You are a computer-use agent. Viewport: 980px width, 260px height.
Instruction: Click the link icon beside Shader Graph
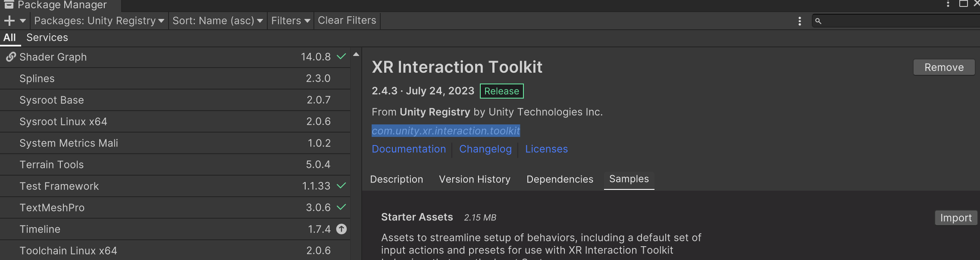click(11, 57)
